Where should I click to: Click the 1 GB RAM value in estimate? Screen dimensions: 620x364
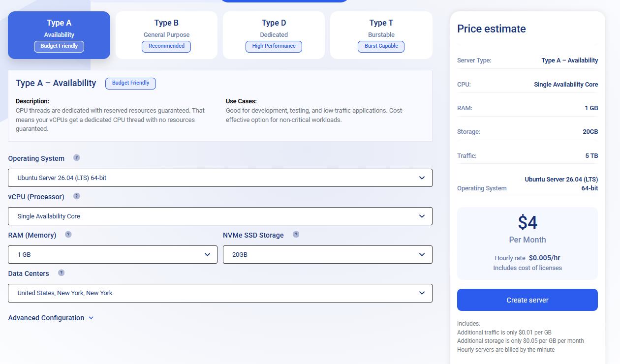591,108
